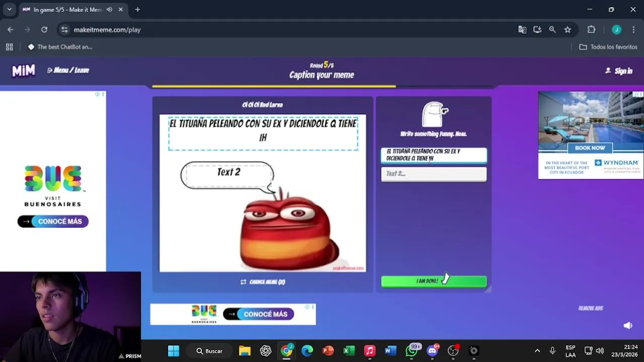Screen dimensions: 644x362
Task: Open WhatsApp from taskbar
Action: [x=412, y=351]
